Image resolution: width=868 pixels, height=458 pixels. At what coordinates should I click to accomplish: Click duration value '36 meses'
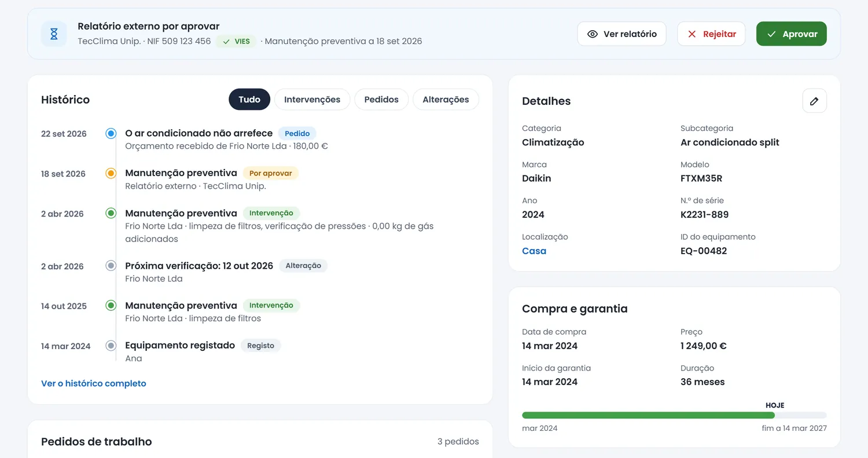pos(703,382)
